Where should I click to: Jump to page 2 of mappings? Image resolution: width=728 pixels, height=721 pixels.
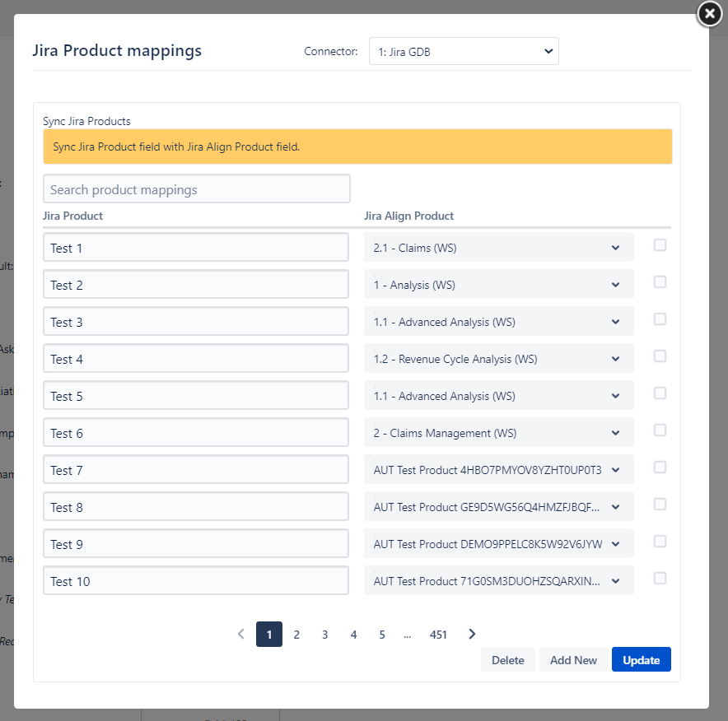(x=296, y=635)
